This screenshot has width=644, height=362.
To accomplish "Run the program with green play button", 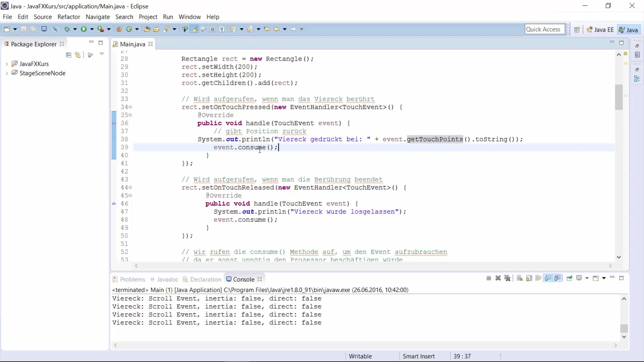I will (84, 29).
